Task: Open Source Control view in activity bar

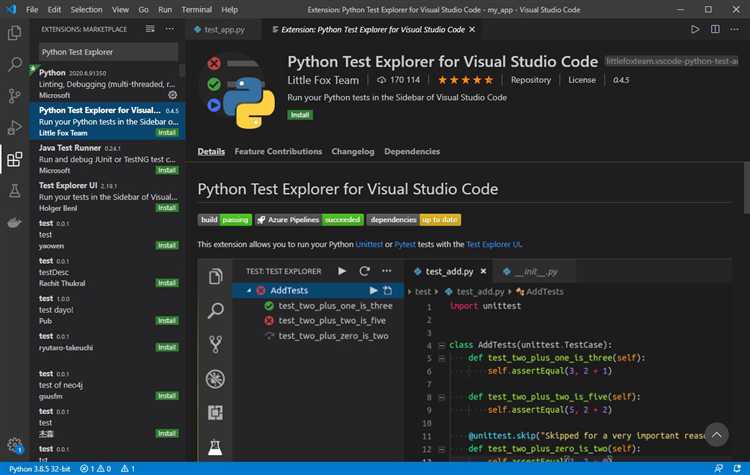Action: click(x=14, y=96)
